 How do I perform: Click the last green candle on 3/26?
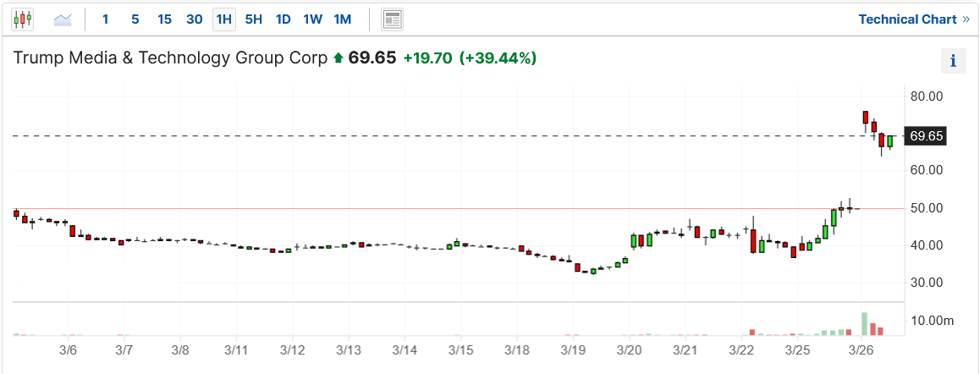890,141
